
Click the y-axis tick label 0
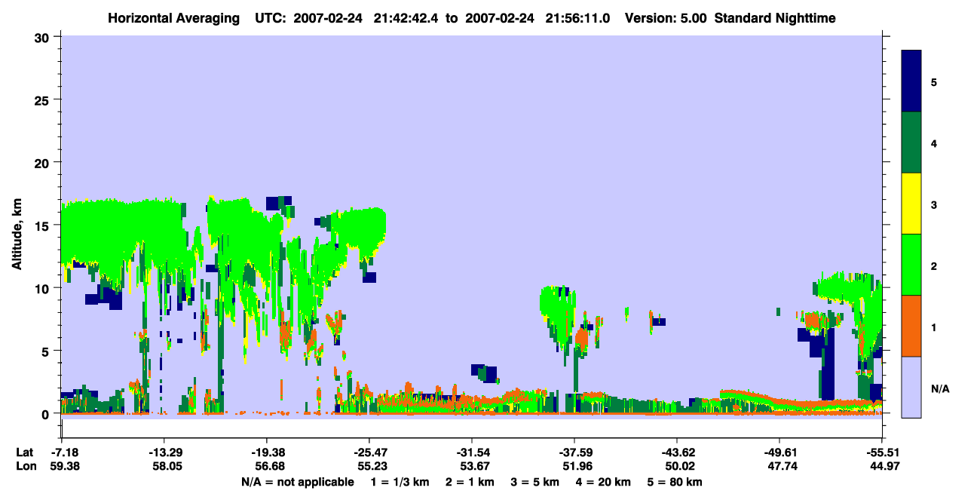click(x=47, y=414)
